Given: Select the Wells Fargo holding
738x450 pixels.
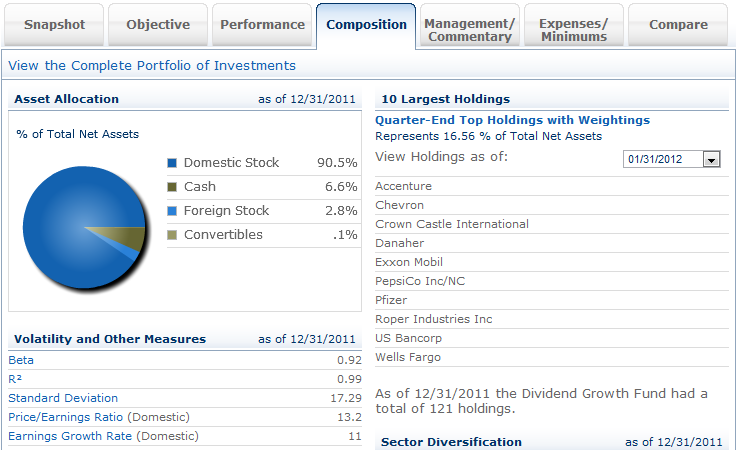Looking at the screenshot, I should pyautogui.click(x=552, y=357).
